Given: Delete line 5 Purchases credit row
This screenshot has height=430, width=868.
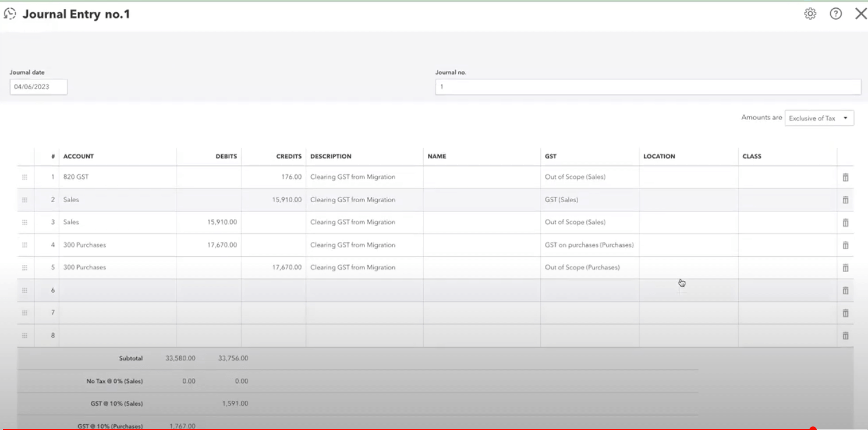Looking at the screenshot, I should pyautogui.click(x=845, y=267).
